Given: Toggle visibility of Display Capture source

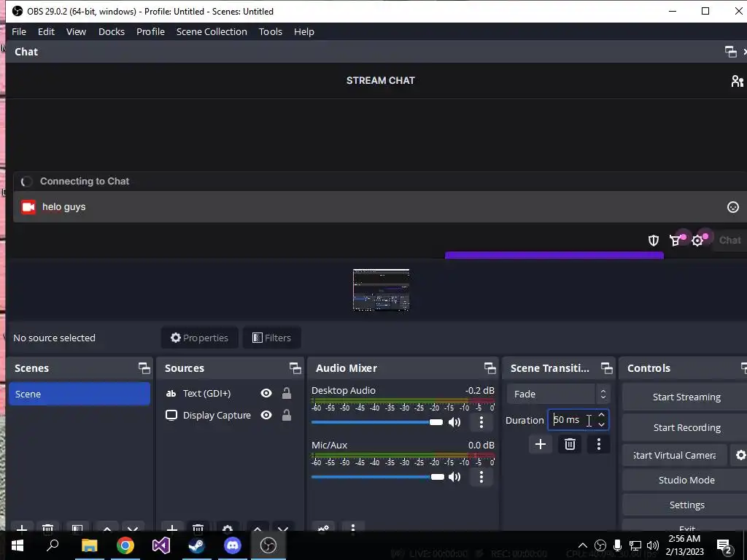Looking at the screenshot, I should coord(266,415).
